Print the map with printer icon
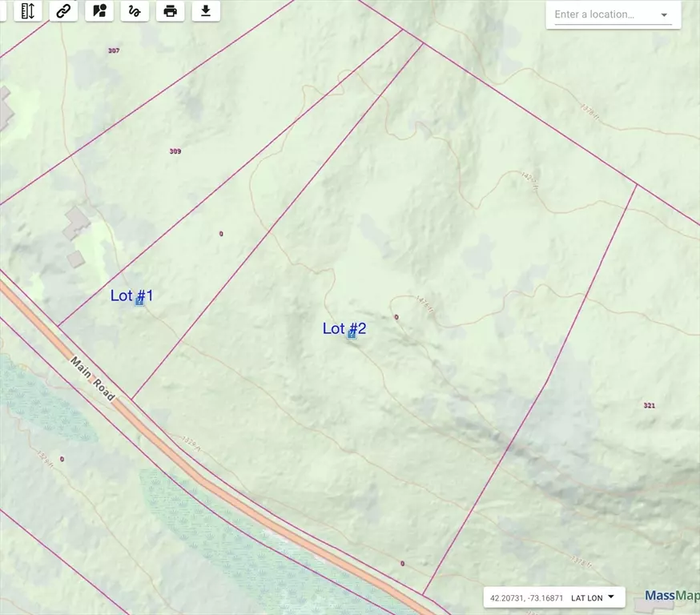Viewport: 700px width, 615px height. [x=170, y=10]
